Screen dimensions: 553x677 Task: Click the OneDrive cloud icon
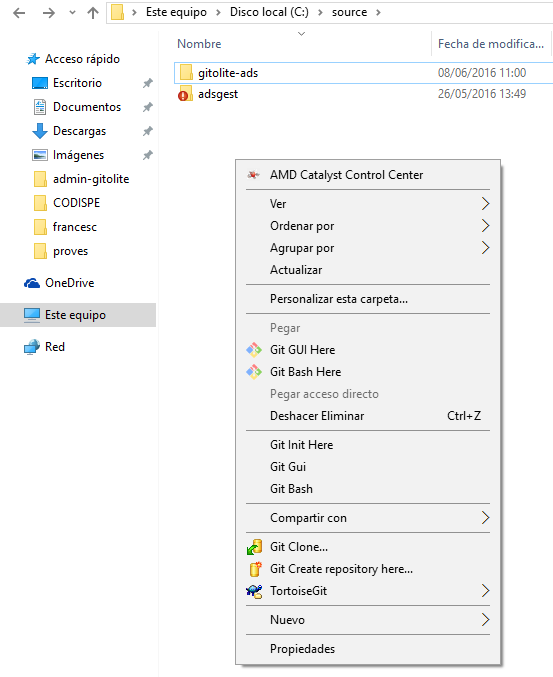[x=32, y=283]
